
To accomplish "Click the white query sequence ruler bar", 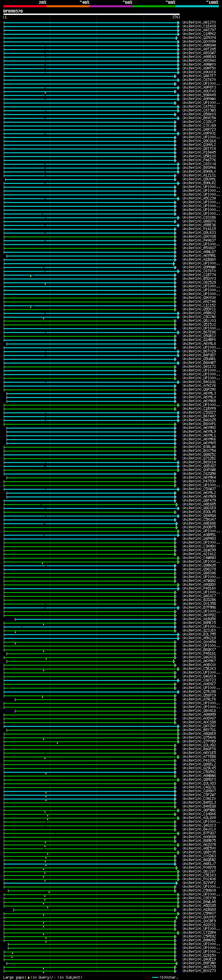I will coord(92,14).
